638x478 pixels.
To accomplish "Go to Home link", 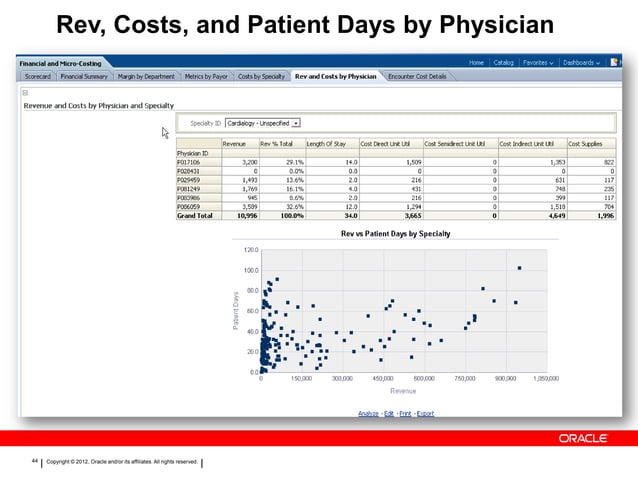I will point(476,63).
